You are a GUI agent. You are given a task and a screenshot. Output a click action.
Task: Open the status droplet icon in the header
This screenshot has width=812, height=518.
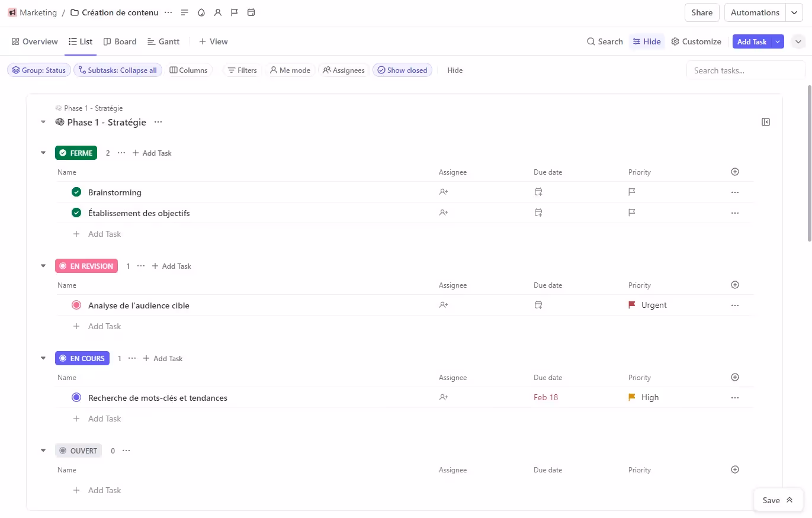(201, 12)
